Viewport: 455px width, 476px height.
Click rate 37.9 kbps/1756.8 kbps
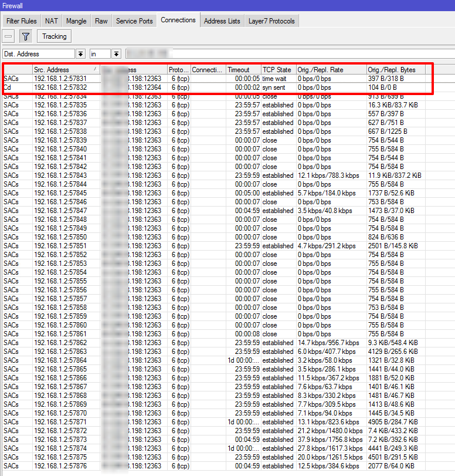[330, 440]
